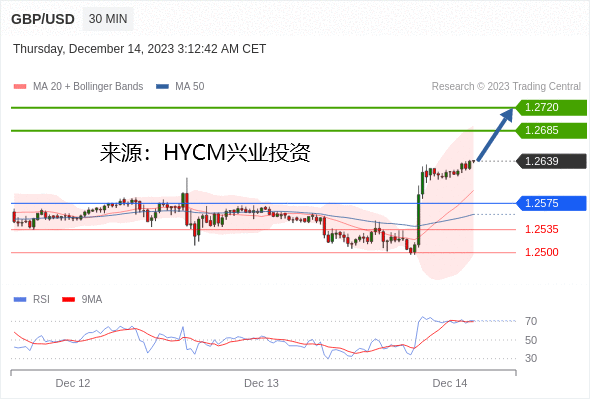The height and width of the screenshot is (403, 593).
Task: Click the RSI 30 level label
Action: tap(531, 358)
